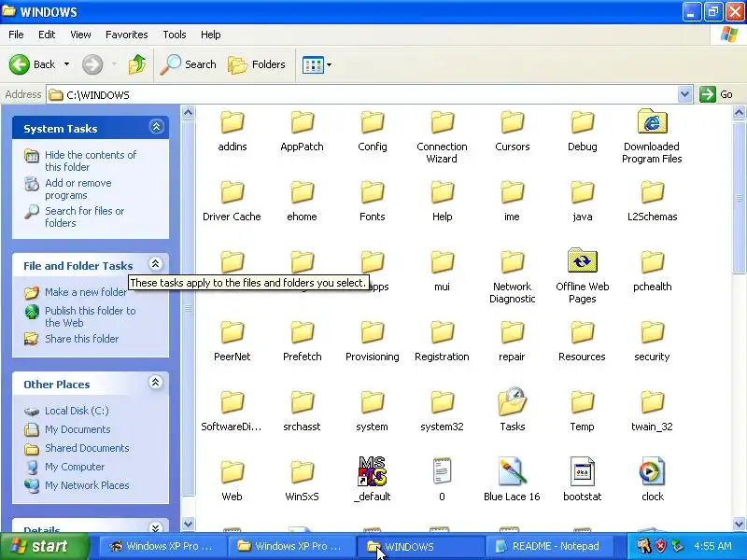
Task: Click the Start button
Action: click(45, 546)
